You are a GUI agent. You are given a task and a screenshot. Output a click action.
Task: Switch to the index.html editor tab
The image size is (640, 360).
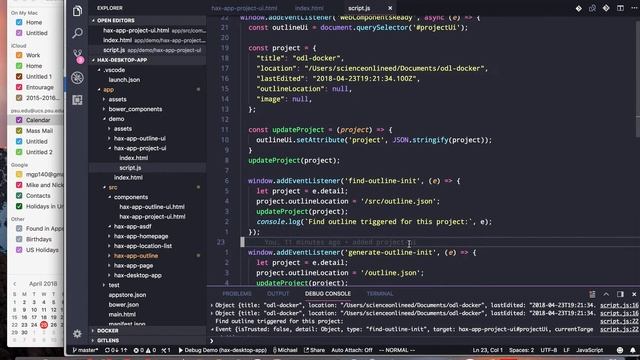pyautogui.click(x=309, y=8)
